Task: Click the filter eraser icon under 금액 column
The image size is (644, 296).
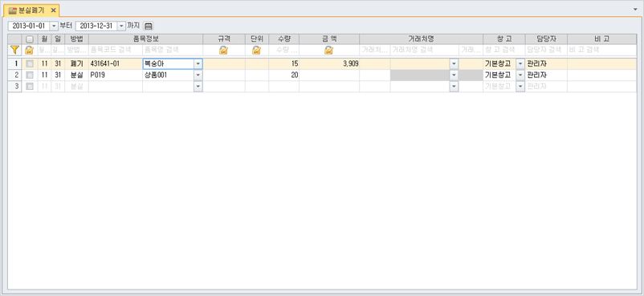Action: pos(328,50)
